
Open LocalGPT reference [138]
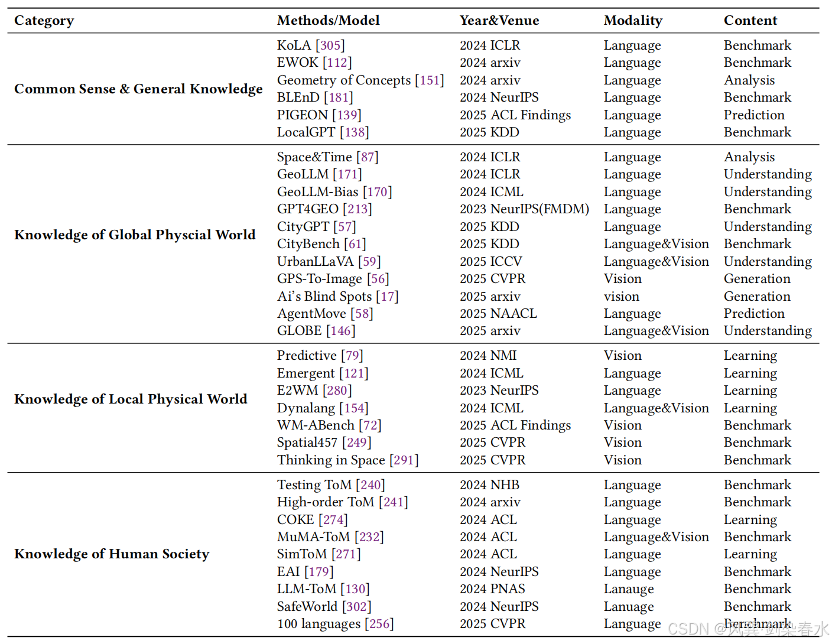pos(355,132)
